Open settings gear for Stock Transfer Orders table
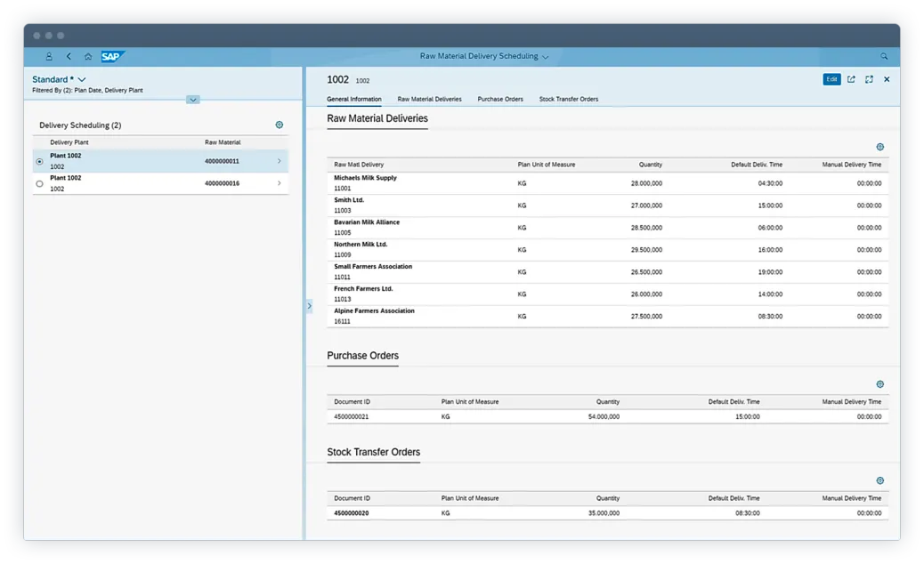924x564 pixels. coord(879,480)
